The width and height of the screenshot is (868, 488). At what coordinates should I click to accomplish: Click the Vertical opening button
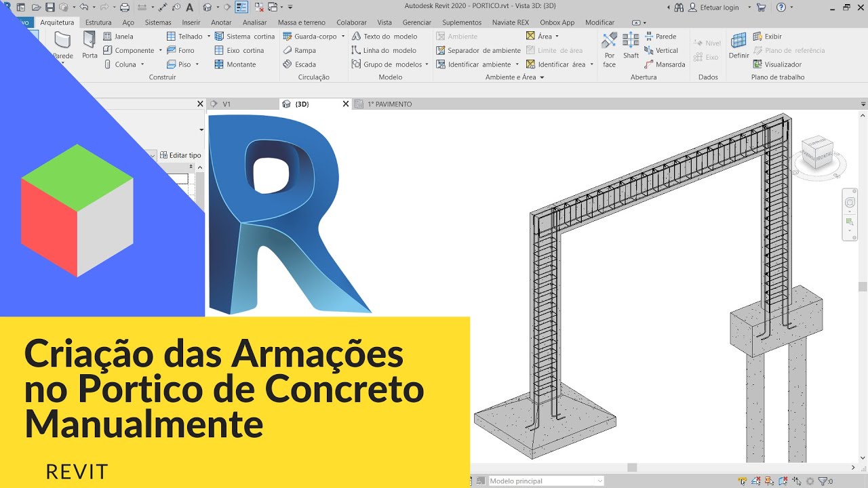[x=661, y=50]
